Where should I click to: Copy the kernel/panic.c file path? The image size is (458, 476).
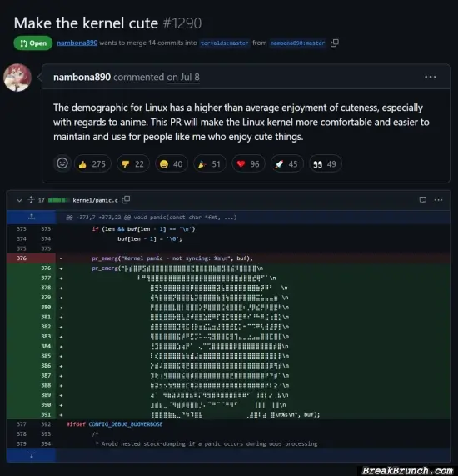[x=126, y=200]
